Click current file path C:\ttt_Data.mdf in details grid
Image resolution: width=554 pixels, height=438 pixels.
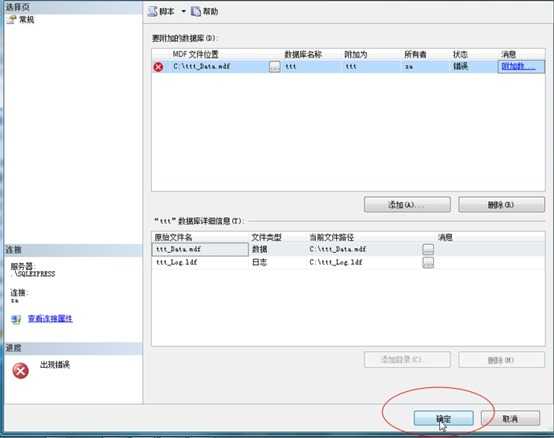pos(338,249)
